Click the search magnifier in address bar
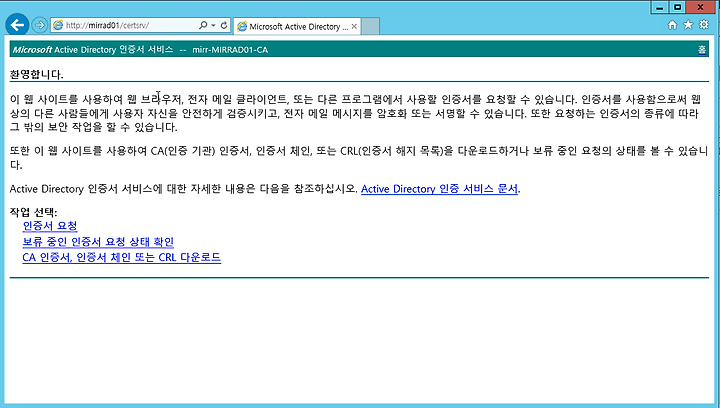 202,25
